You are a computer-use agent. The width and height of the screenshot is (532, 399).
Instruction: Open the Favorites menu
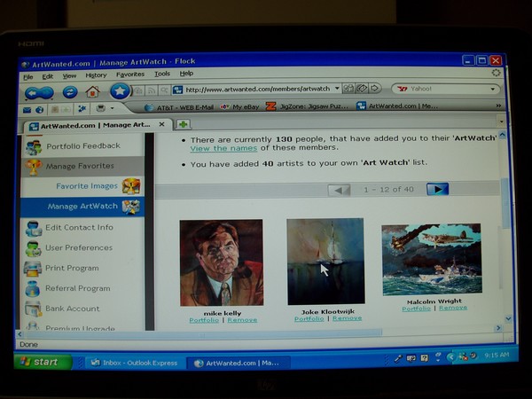pos(130,74)
